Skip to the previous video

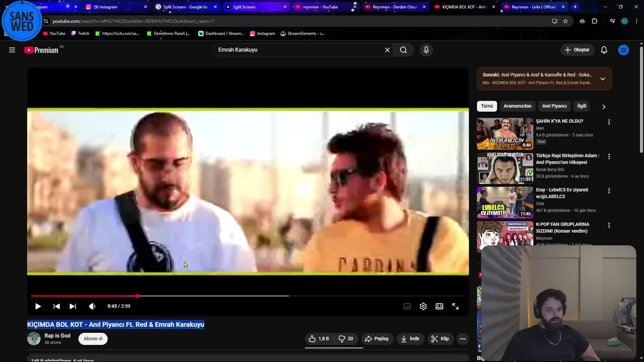(56, 306)
